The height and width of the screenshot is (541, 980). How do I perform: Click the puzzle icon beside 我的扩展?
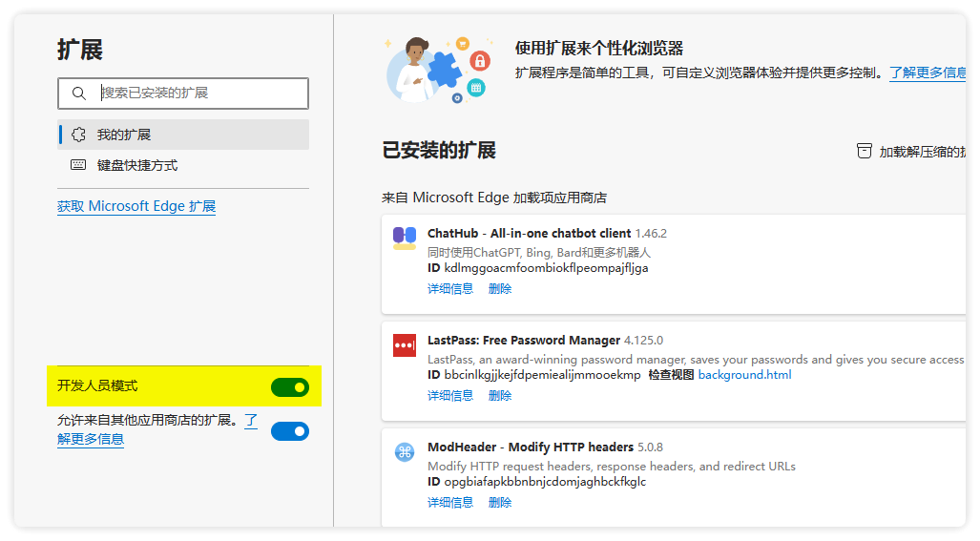79,135
